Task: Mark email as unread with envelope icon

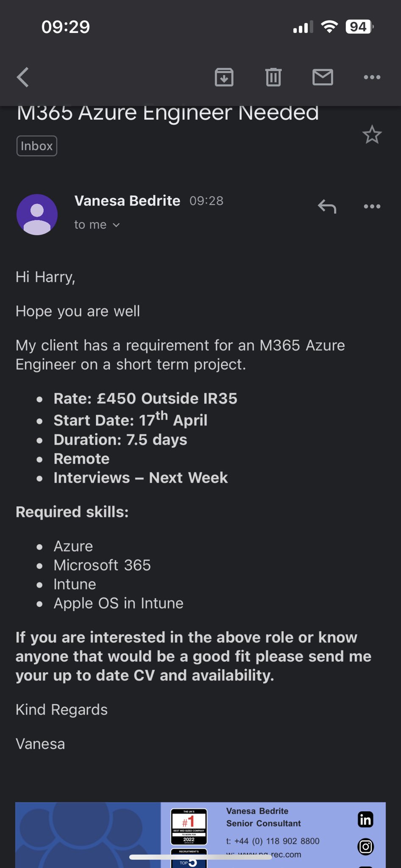Action: coord(323,77)
